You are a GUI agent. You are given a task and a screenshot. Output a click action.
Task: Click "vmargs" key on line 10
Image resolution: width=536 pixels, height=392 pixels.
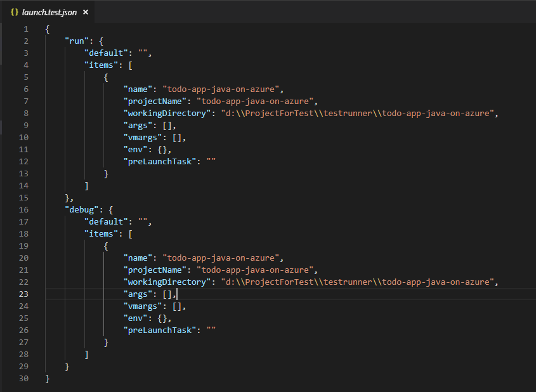(143, 138)
